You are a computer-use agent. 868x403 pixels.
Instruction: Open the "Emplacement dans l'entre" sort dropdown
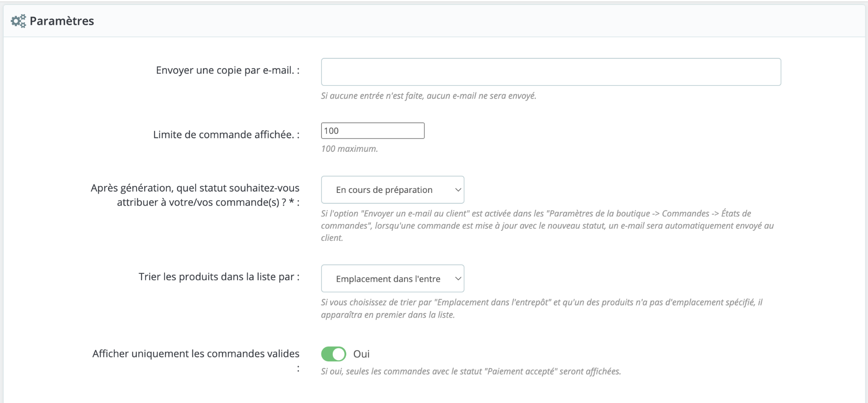pos(392,279)
